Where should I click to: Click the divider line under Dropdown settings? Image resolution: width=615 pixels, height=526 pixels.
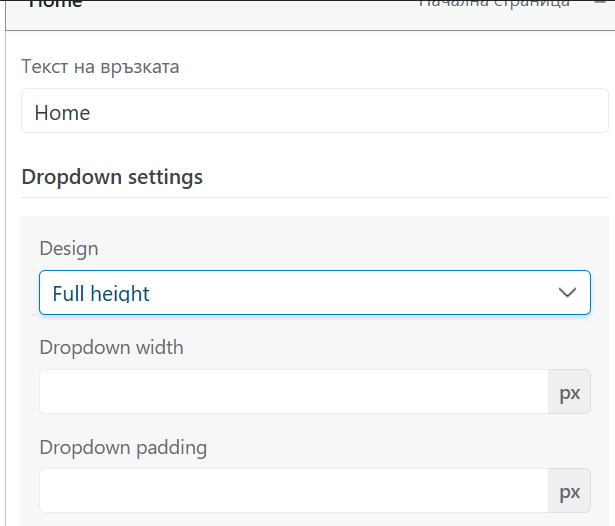pos(314,197)
